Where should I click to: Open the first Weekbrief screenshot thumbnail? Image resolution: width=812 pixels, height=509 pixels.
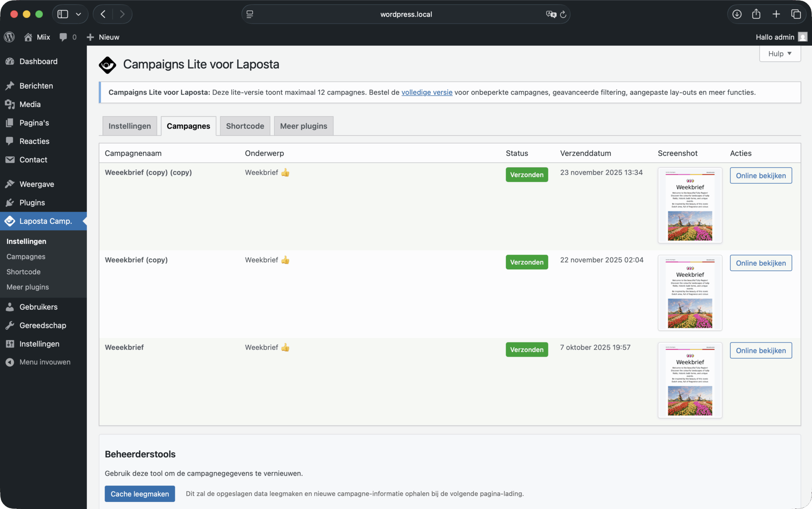(689, 205)
